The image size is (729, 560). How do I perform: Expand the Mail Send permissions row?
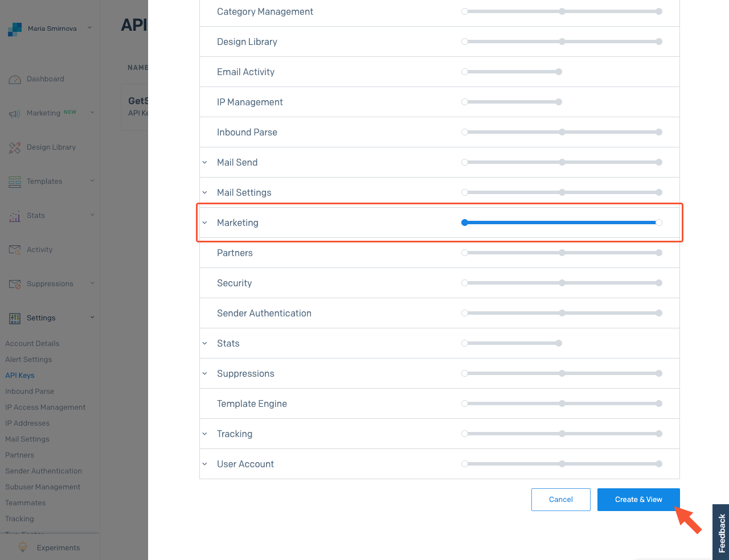tap(205, 163)
